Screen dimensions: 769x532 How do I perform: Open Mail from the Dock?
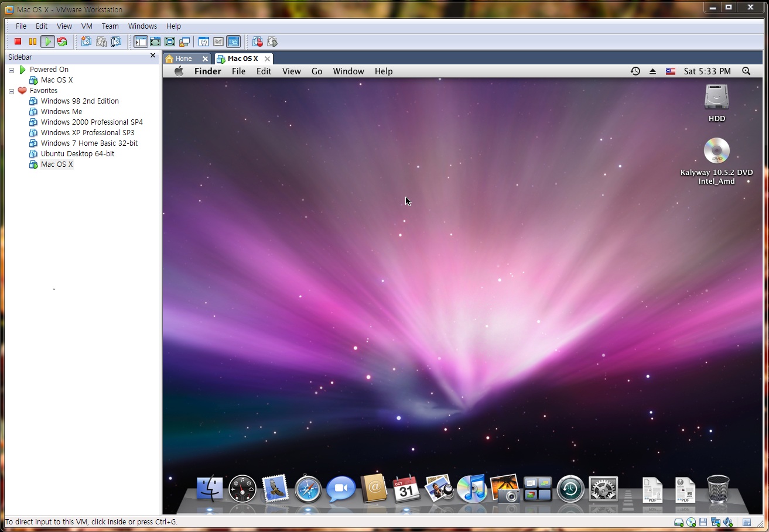pos(275,488)
